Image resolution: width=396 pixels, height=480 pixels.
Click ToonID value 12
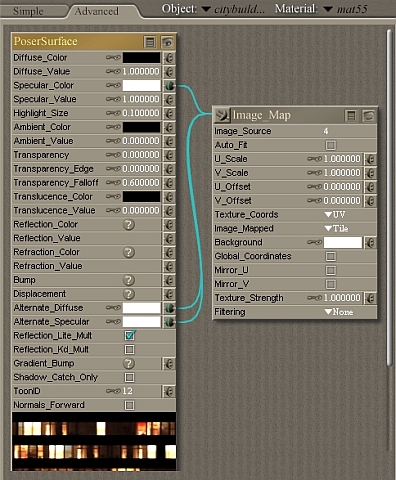[128, 391]
